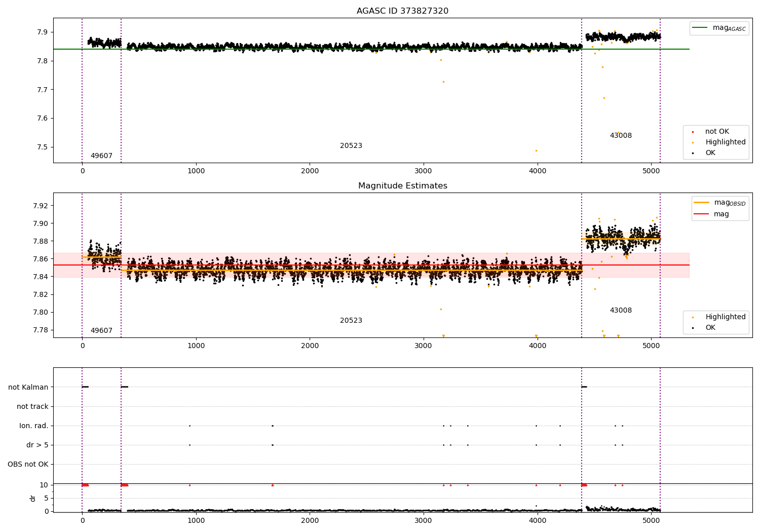Click the "dr > 5" axis label
Image resolution: width=760 pixels, height=532 pixels.
click(37, 445)
